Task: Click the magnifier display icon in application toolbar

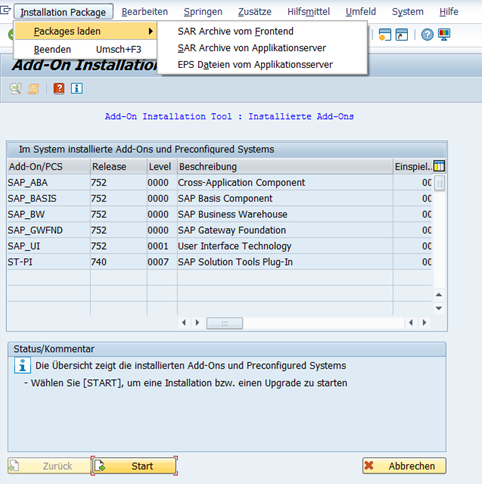Action: point(15,89)
